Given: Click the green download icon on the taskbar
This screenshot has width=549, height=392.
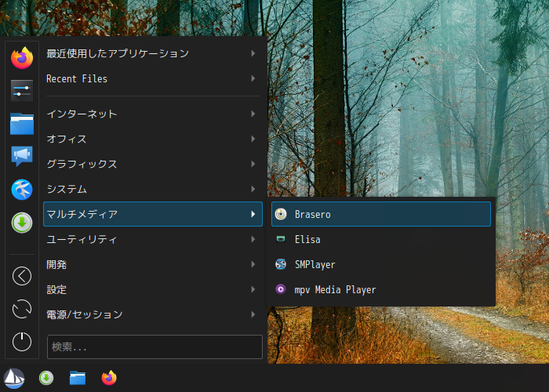Looking at the screenshot, I should pyautogui.click(x=46, y=378).
